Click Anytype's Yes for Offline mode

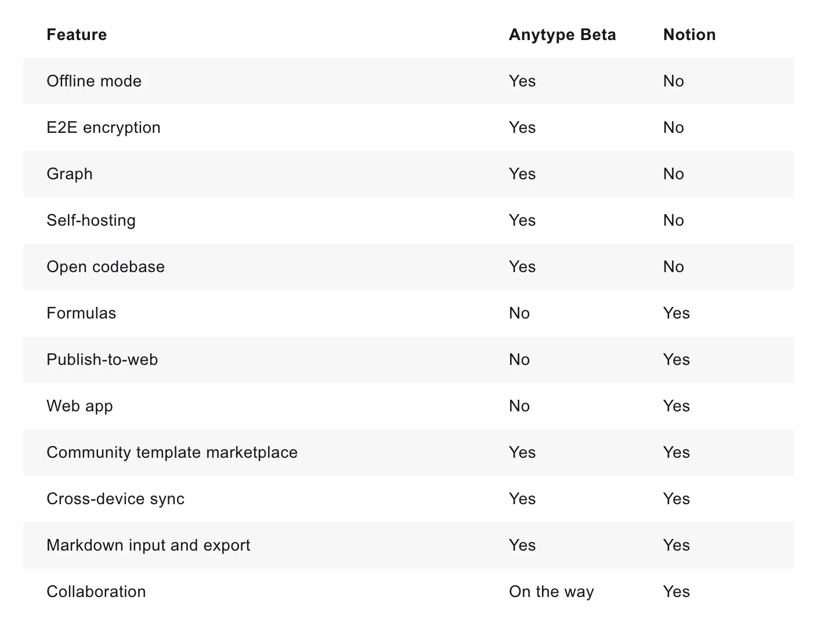tap(522, 81)
